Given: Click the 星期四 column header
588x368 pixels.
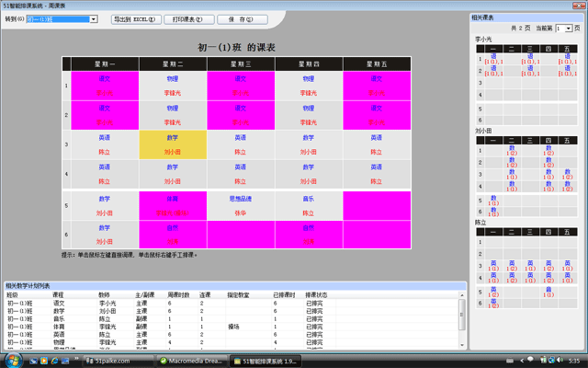Looking at the screenshot, I should pos(309,63).
